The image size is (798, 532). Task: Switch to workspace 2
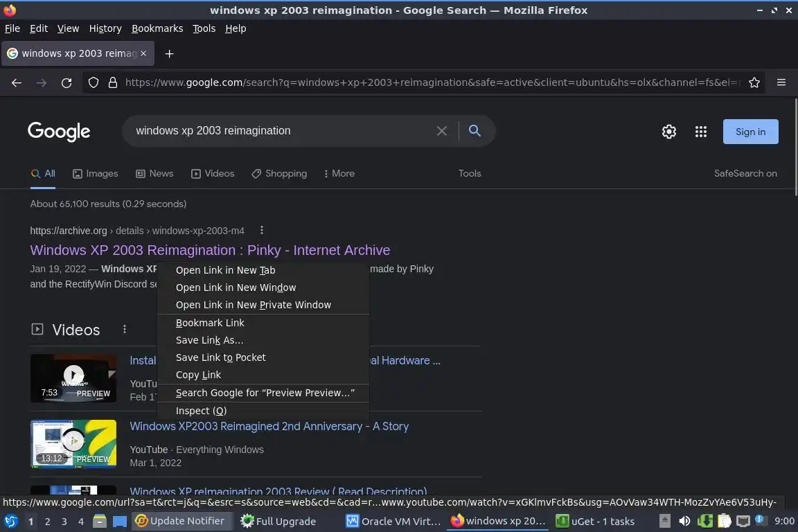coord(48,522)
